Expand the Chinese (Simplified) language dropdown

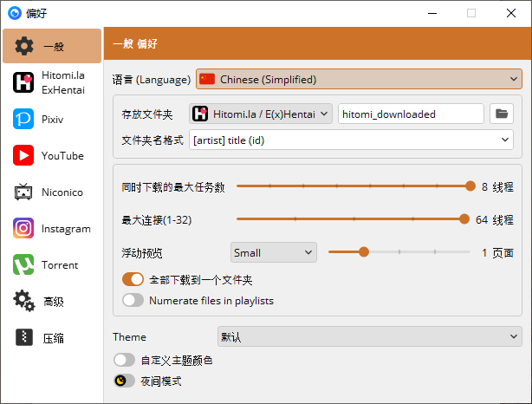click(359, 79)
